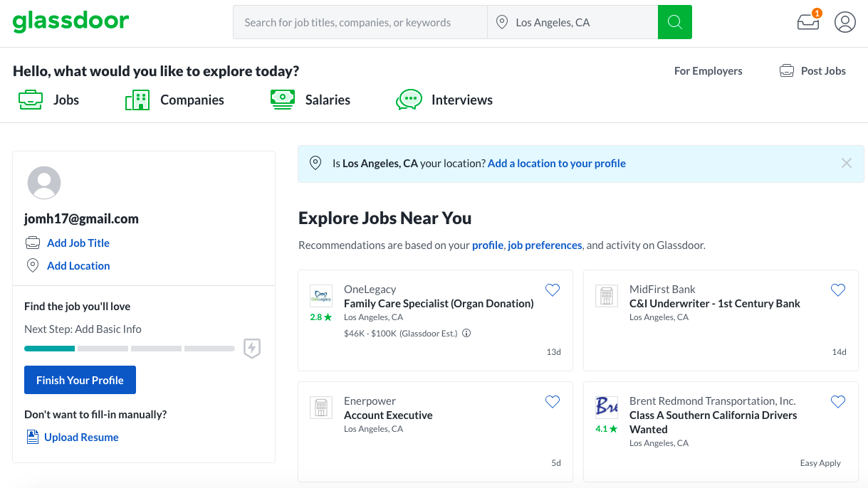Save the Brent Redmond drivers job
This screenshot has height=488, width=868.
coord(838,401)
